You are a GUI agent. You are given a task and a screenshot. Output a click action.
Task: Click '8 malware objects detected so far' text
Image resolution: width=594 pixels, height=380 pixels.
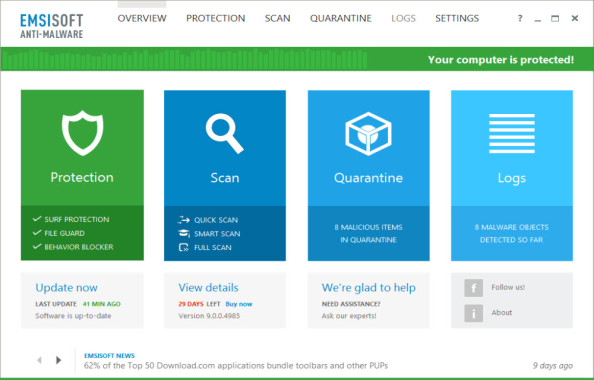511,233
